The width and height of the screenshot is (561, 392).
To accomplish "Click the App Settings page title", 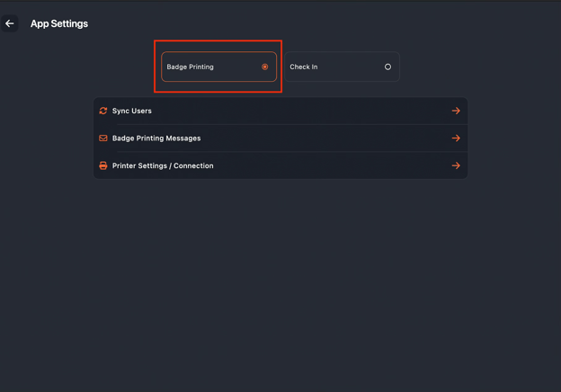I will coord(59,23).
